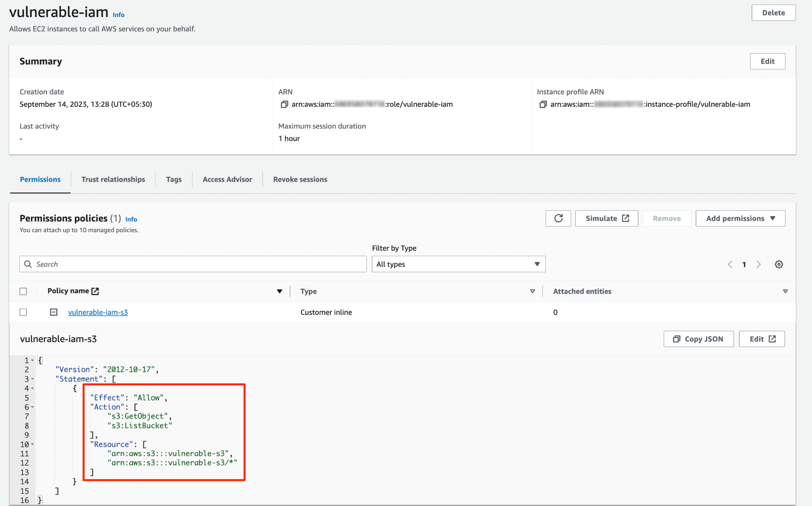Open Info link beside role name
This screenshot has width=812, height=506.
[118, 15]
